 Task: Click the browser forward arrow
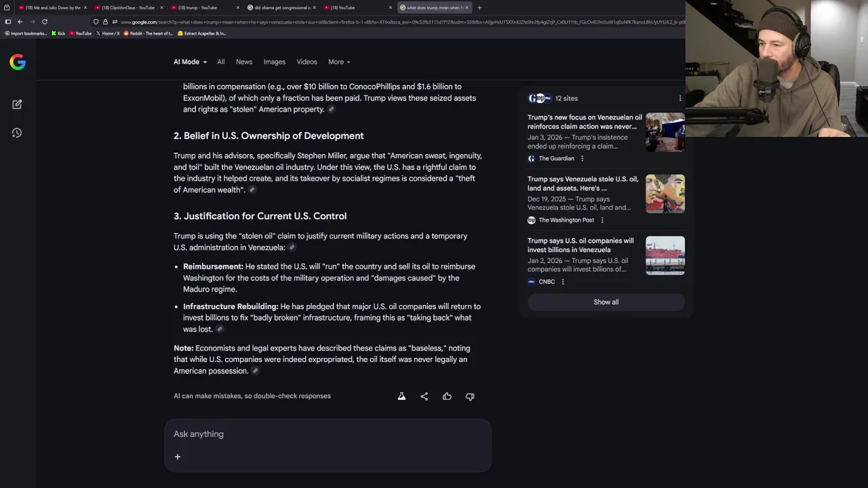pos(32,22)
